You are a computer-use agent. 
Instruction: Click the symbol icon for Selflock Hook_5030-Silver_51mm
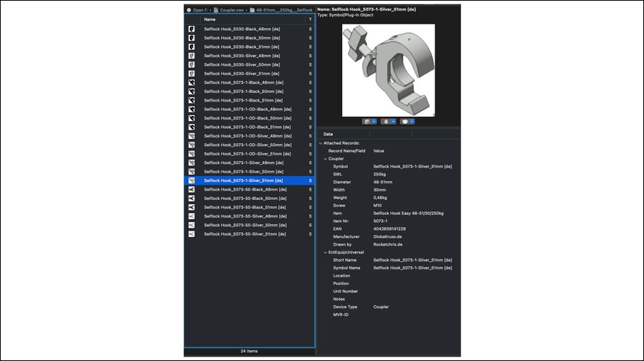[191, 74]
